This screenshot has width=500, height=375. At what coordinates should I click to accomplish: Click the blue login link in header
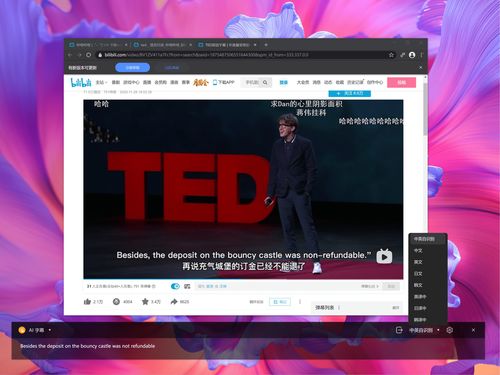tap(284, 82)
